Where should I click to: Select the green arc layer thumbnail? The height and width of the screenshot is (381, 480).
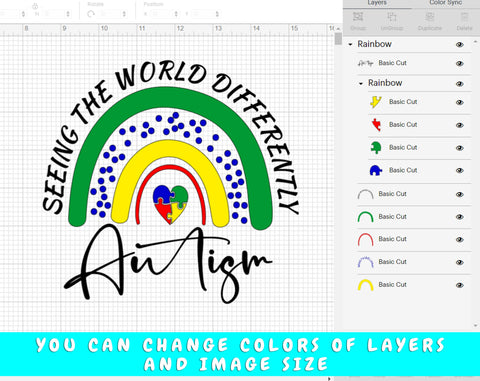pos(365,217)
